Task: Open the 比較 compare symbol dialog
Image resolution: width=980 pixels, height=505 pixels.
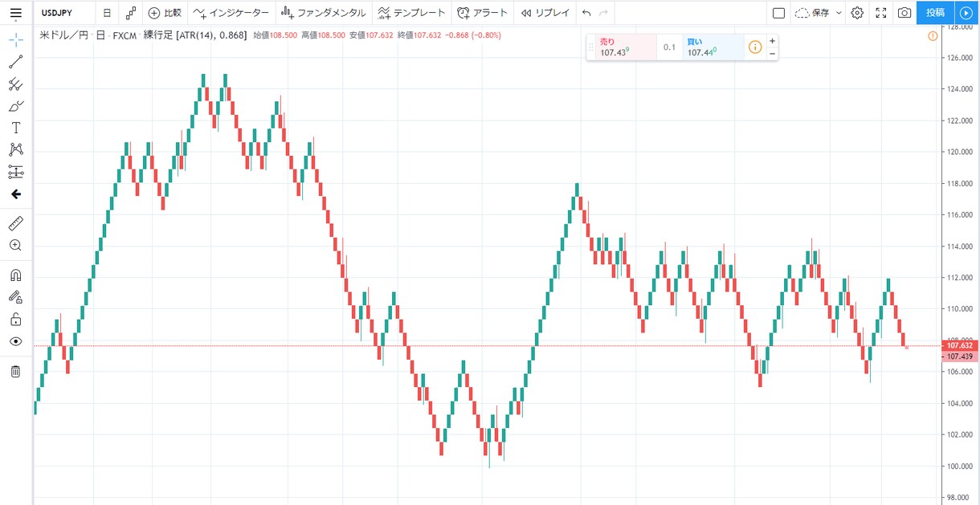Action: (165, 13)
